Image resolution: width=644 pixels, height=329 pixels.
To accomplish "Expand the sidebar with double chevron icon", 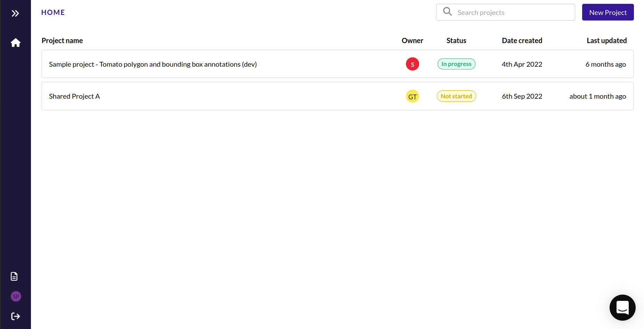I will coord(15,14).
